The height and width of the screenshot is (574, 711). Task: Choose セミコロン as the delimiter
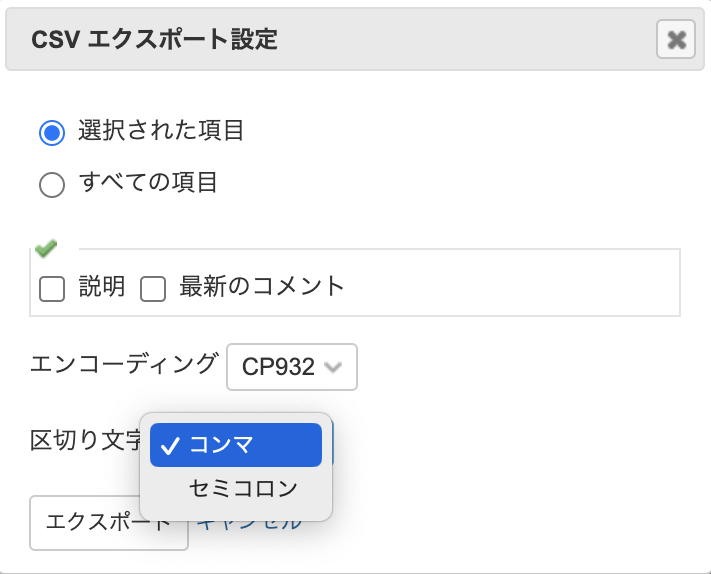point(243,489)
